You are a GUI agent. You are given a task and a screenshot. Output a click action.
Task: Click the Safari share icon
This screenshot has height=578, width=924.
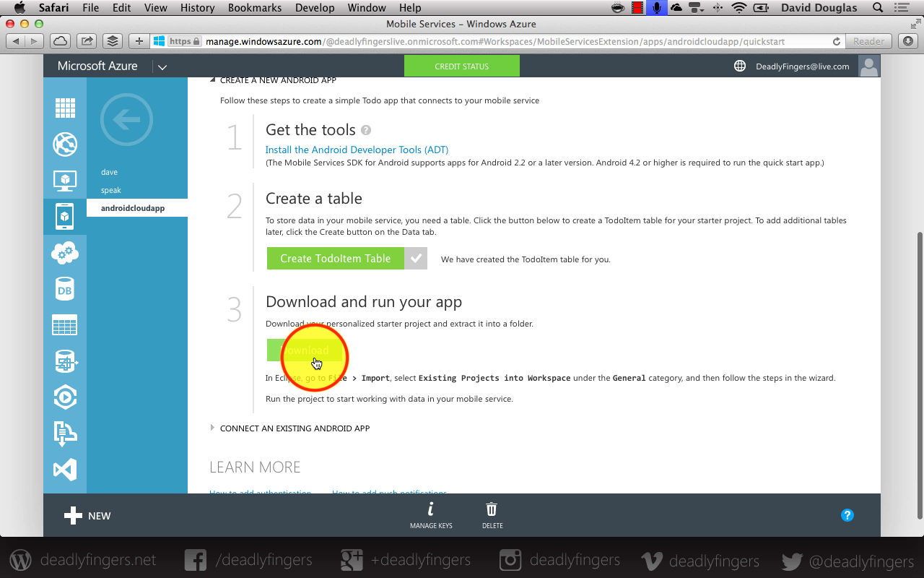click(x=86, y=41)
